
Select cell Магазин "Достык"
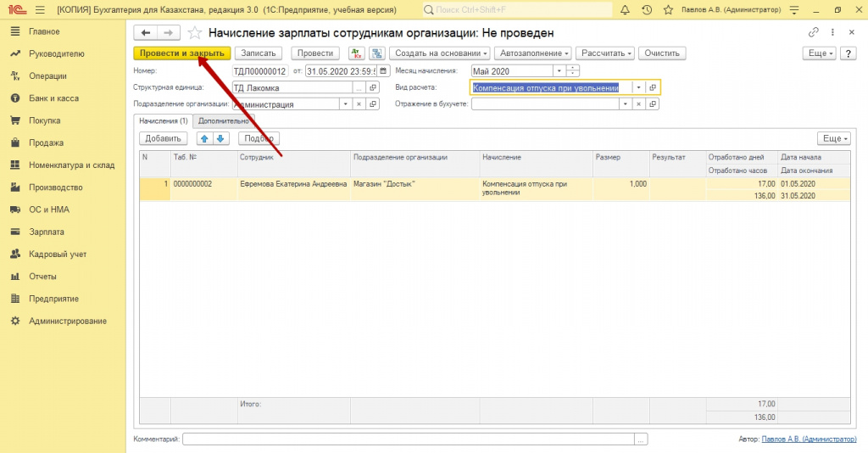[x=415, y=189]
